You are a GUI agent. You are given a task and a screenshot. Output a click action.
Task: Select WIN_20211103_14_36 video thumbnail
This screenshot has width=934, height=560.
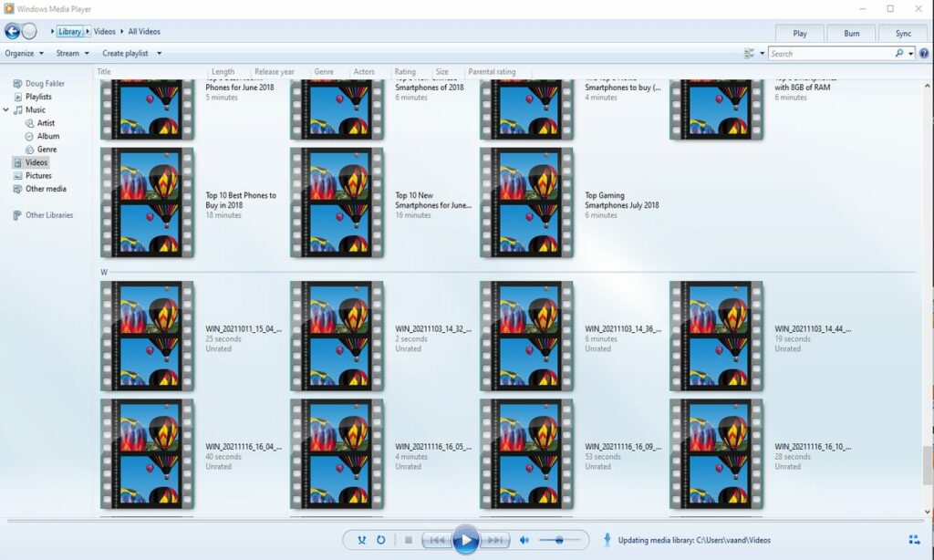pyautogui.click(x=526, y=336)
